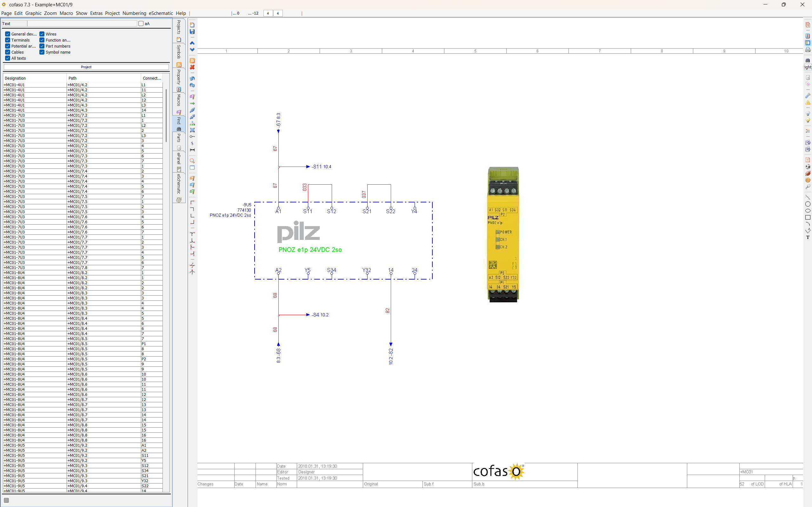The height and width of the screenshot is (507, 812).
Task: Toggle the Symbol name checkbox
Action: pyautogui.click(x=42, y=52)
